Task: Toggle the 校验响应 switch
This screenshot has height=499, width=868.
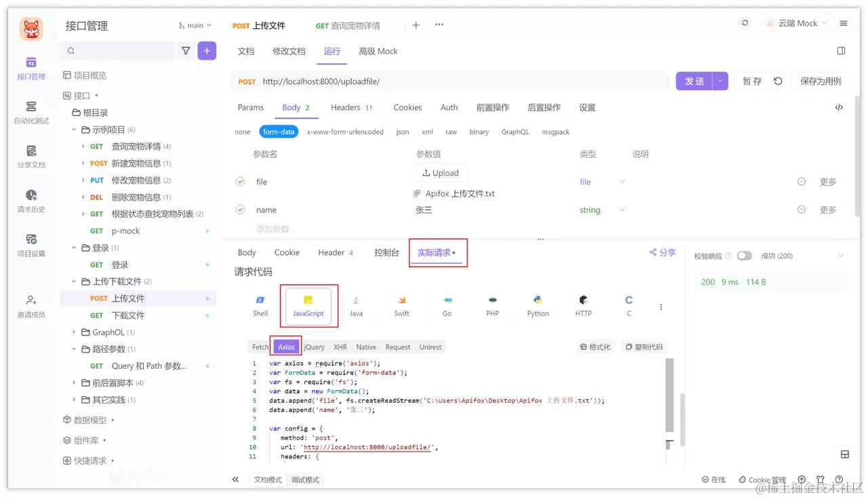Action: (x=744, y=256)
